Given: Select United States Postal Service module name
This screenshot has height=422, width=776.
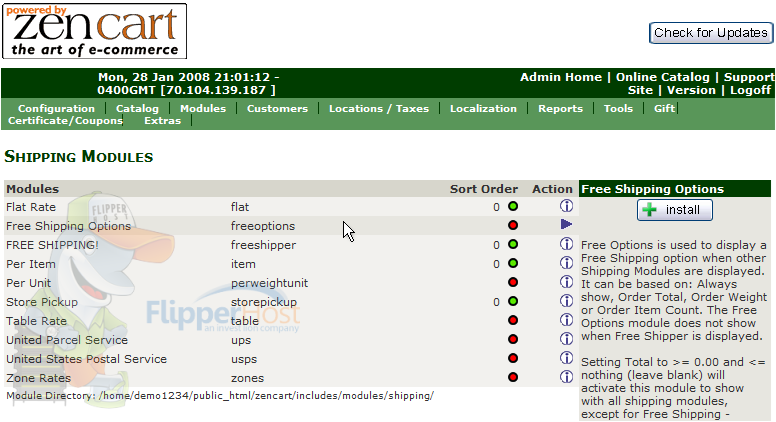Looking at the screenshot, I should [x=86, y=359].
